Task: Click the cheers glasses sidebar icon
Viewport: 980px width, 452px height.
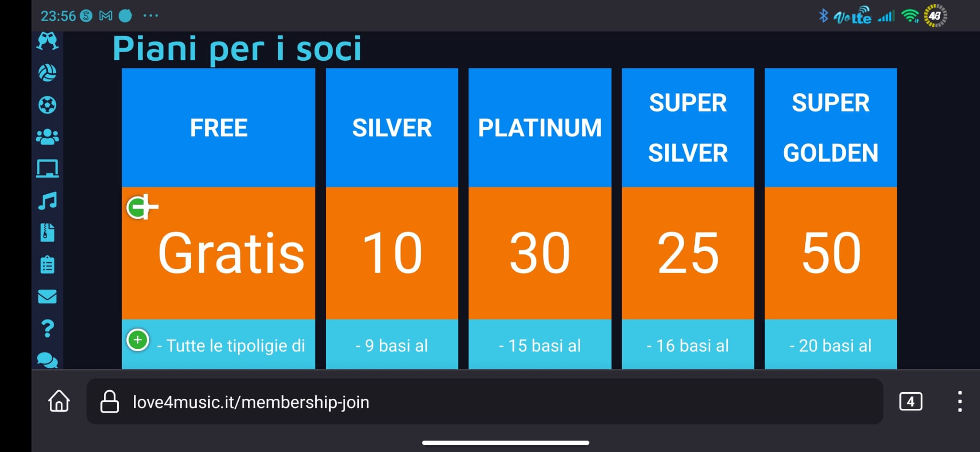Action: click(x=47, y=41)
